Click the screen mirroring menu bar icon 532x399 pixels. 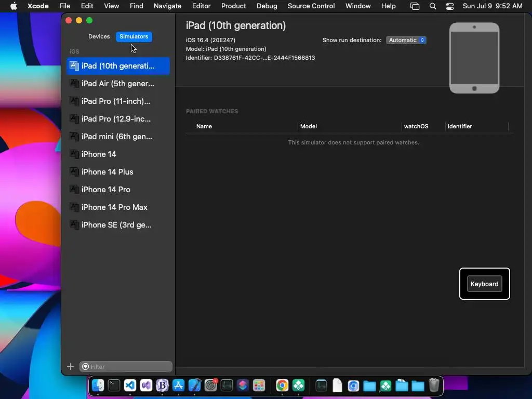(x=415, y=6)
